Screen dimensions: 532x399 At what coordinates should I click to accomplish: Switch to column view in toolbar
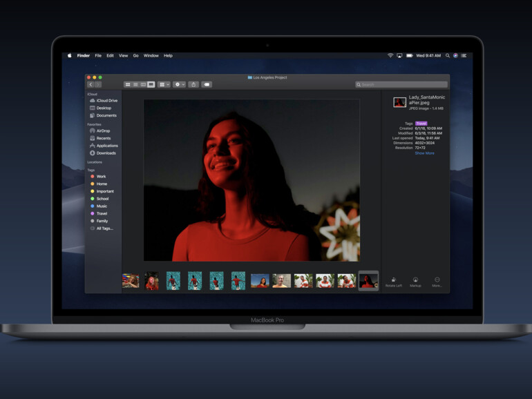point(143,84)
